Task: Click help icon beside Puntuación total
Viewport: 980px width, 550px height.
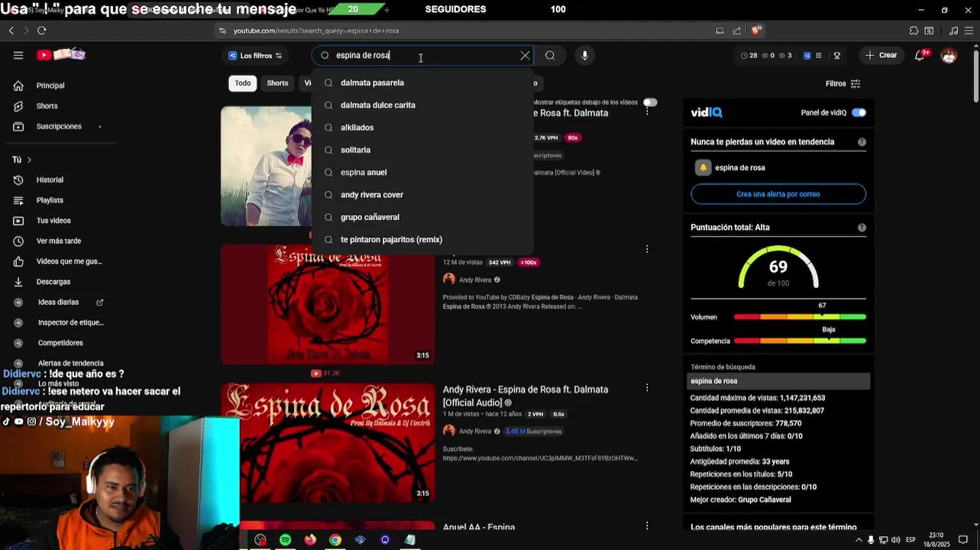Action: click(862, 228)
